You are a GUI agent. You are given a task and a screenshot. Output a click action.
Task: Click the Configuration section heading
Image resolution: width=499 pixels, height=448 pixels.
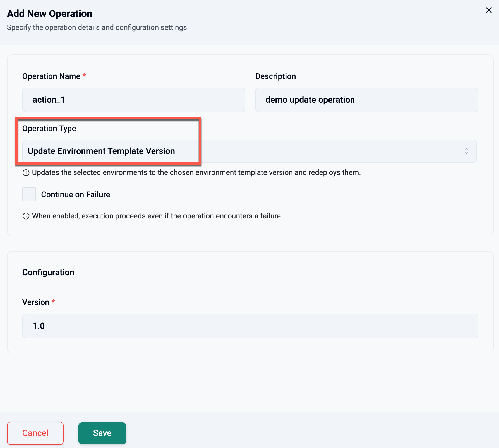tap(48, 272)
